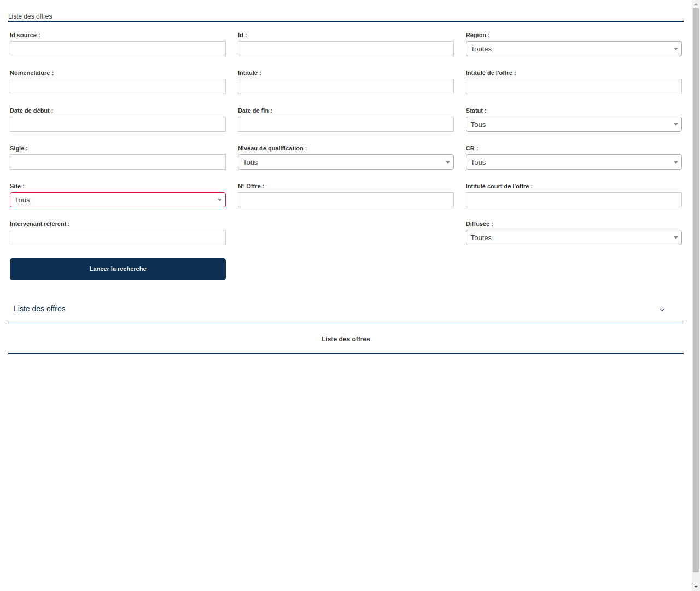Focus the Sigle input field
700x591 pixels.
[x=118, y=162]
